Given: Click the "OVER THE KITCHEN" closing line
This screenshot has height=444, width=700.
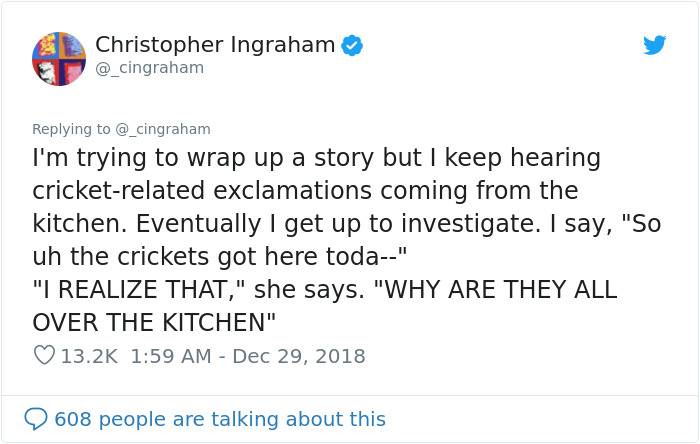Looking at the screenshot, I should point(154,322).
